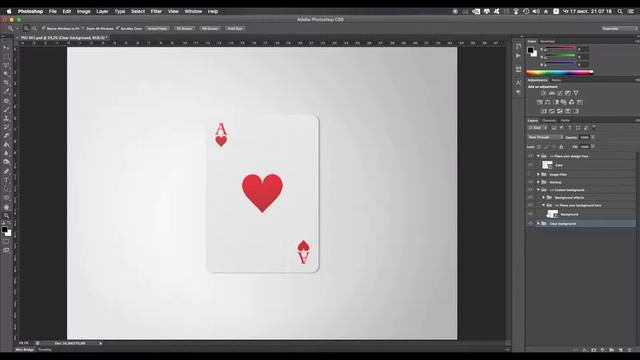Collapse the Custom background group
Screen dimensions: 640x360
coord(538,190)
